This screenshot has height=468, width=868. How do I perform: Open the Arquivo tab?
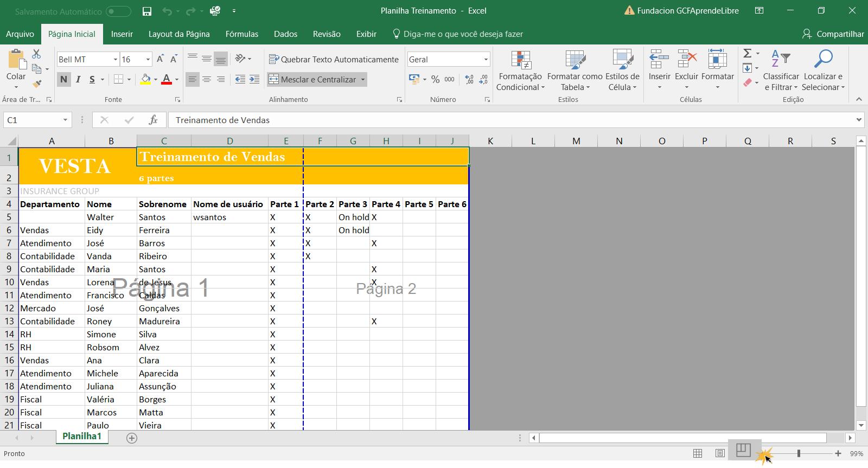coord(20,34)
